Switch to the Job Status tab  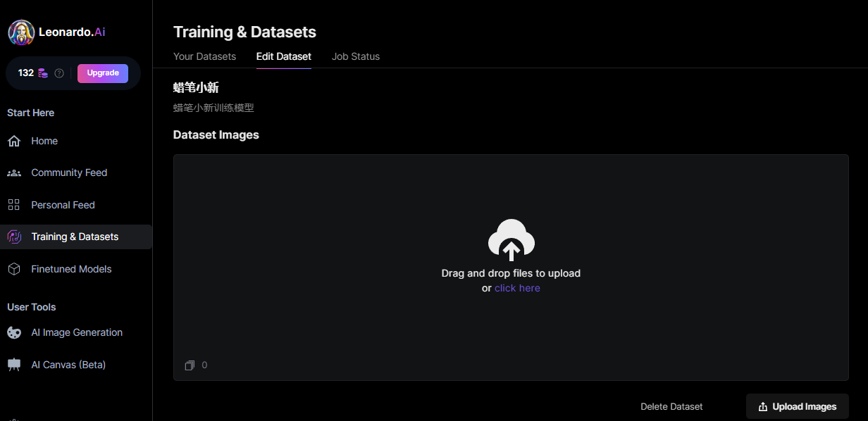[356, 56]
